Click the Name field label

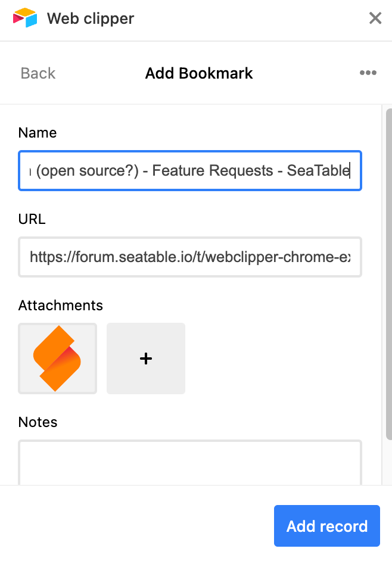[x=38, y=133]
